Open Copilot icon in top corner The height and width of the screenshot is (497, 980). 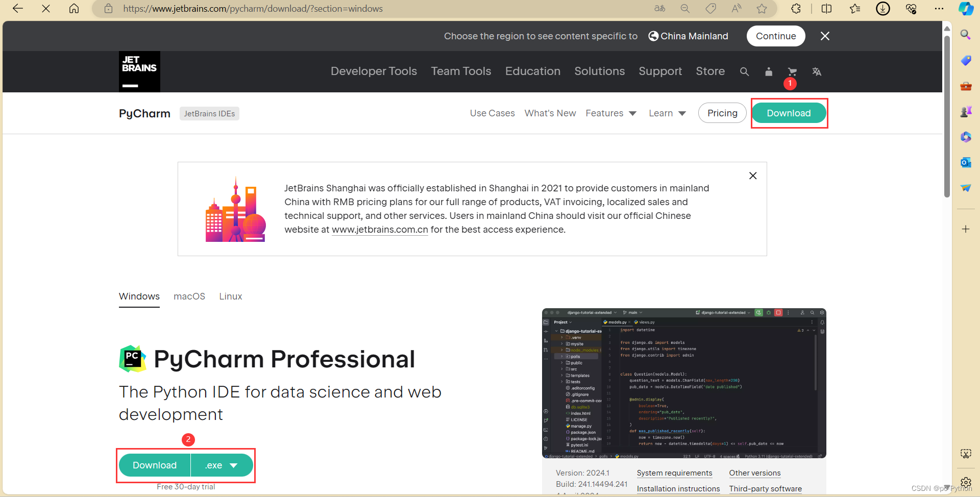[966, 9]
